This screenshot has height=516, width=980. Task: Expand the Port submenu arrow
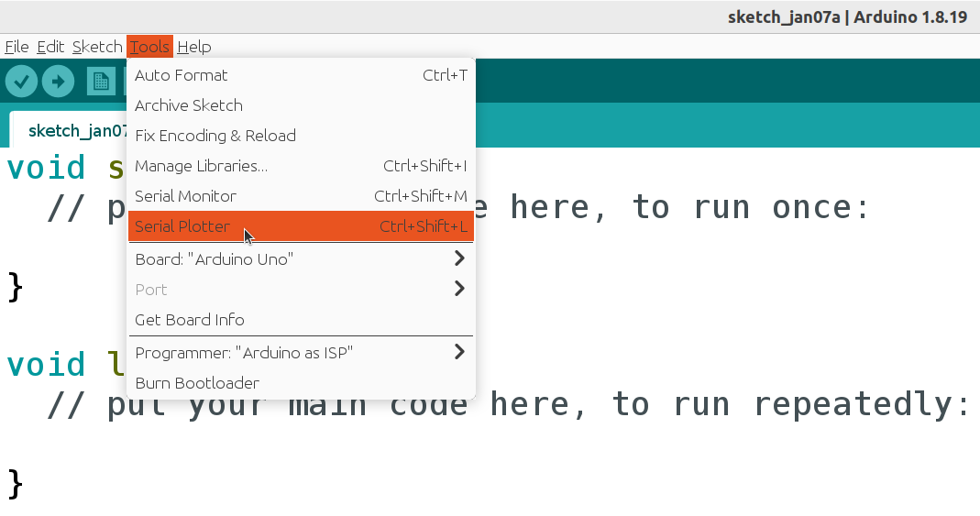coord(459,290)
